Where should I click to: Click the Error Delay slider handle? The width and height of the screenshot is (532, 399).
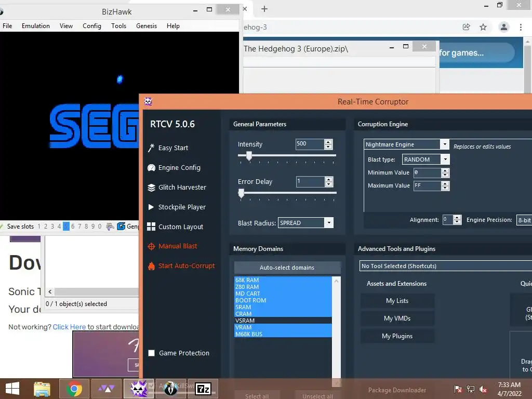(x=241, y=193)
